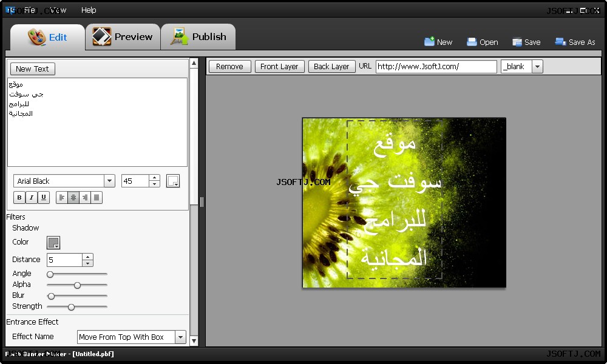The image size is (607, 364).
Task: Click the URL input field
Action: click(436, 67)
